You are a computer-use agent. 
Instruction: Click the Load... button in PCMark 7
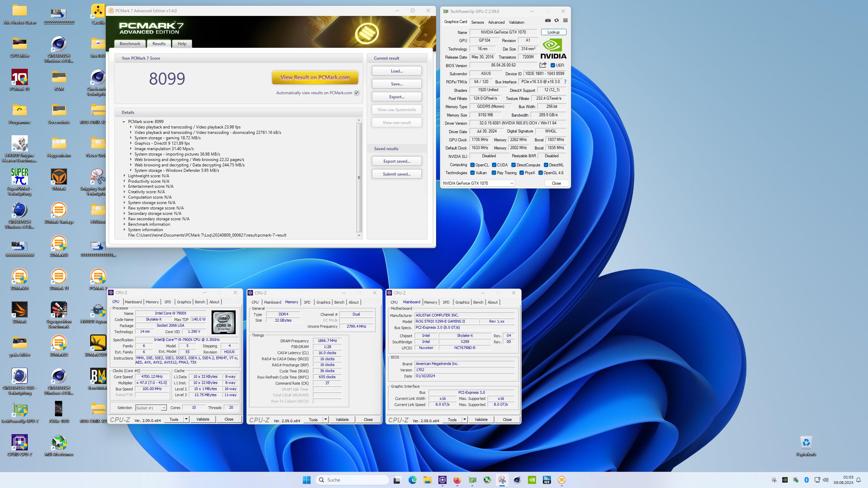point(397,71)
